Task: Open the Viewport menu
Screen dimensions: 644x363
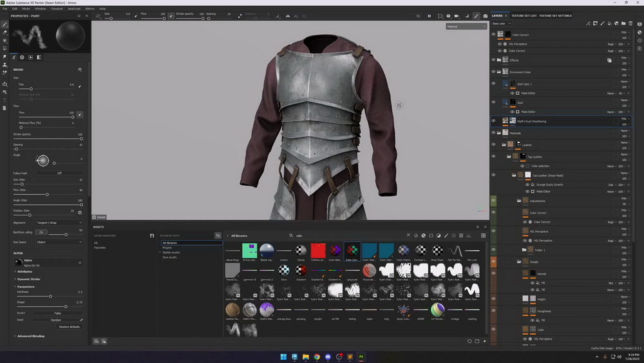Action: click(57, 8)
